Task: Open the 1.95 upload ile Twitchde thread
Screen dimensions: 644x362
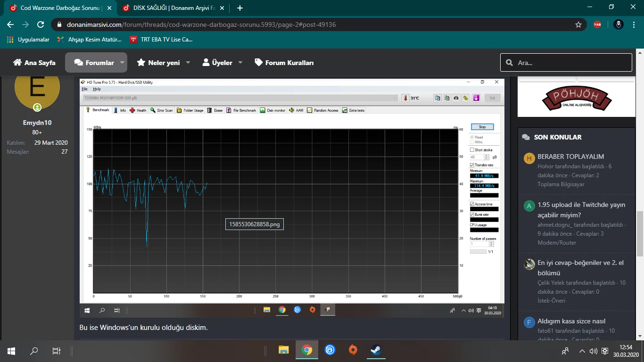Action: [x=581, y=210]
